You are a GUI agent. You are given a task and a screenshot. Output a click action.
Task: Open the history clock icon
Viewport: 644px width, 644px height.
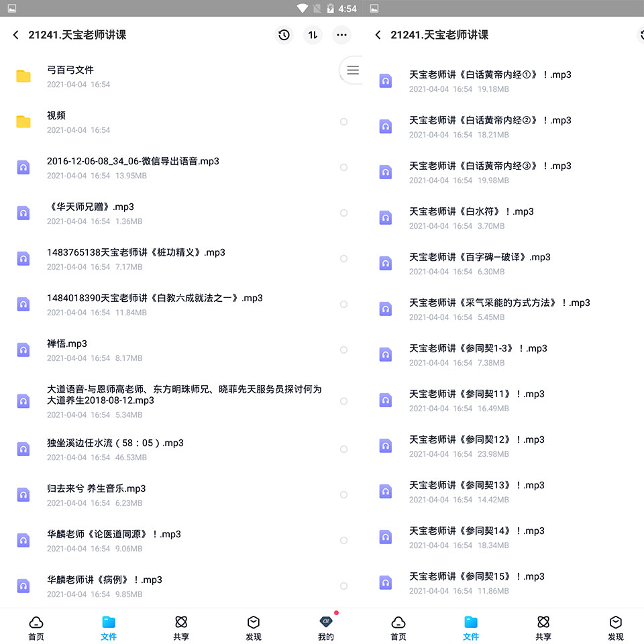[x=284, y=35]
